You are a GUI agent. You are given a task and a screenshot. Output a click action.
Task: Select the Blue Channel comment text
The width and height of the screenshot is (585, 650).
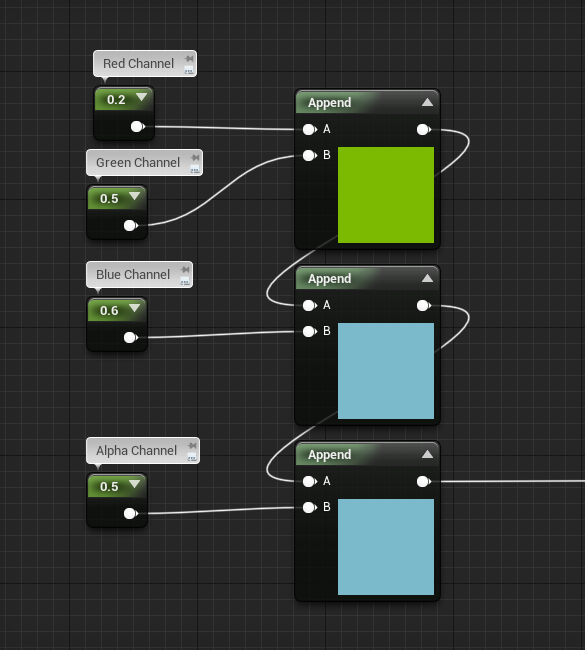tap(133, 274)
